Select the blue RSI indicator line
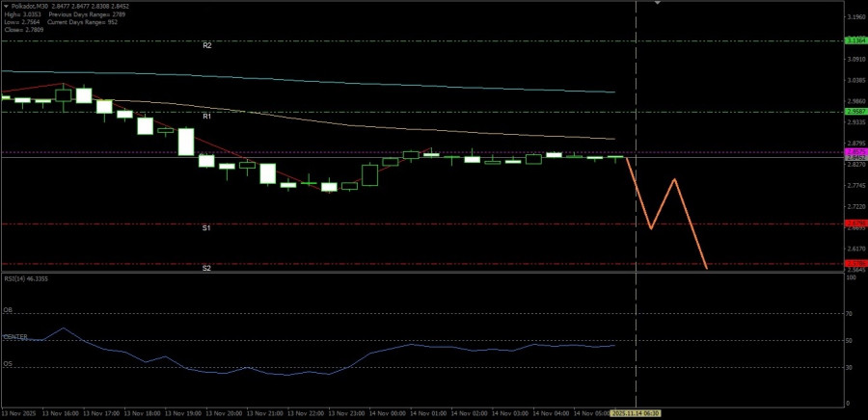The width and height of the screenshot is (868, 420). (x=310, y=354)
